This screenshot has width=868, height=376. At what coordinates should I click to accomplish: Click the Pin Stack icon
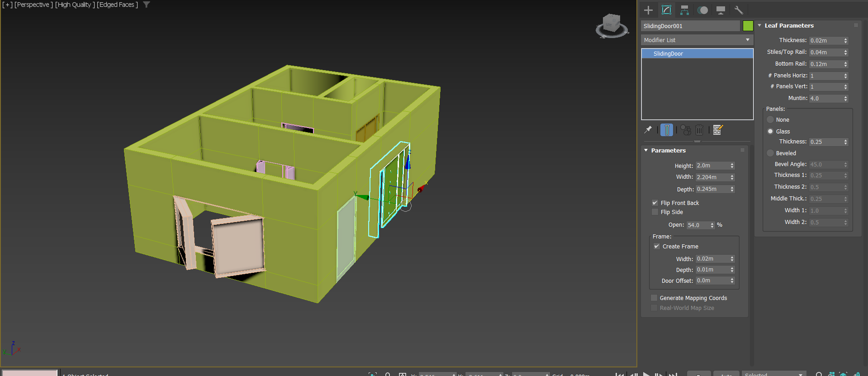pyautogui.click(x=648, y=130)
